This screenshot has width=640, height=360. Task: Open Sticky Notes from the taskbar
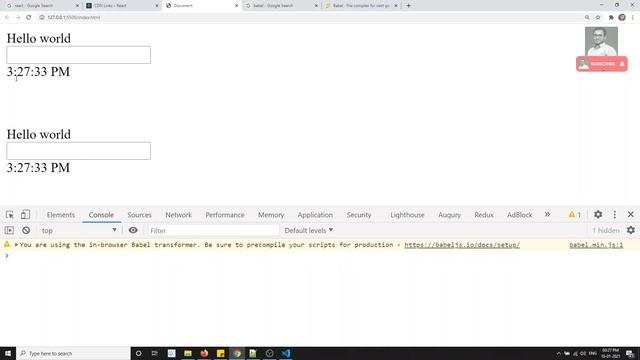220,353
